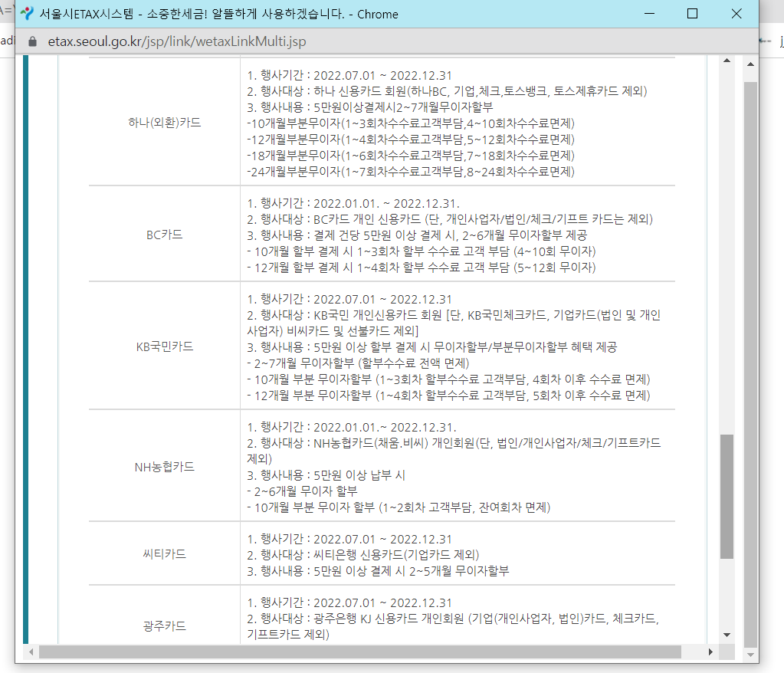Close the Seoul ETAX popup window
This screenshot has height=673, width=784.
tap(736, 14)
